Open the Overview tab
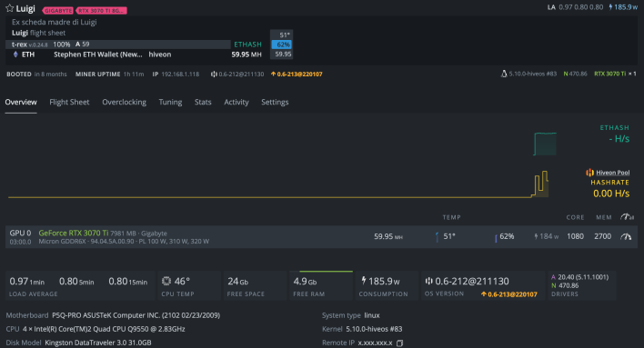 click(21, 102)
